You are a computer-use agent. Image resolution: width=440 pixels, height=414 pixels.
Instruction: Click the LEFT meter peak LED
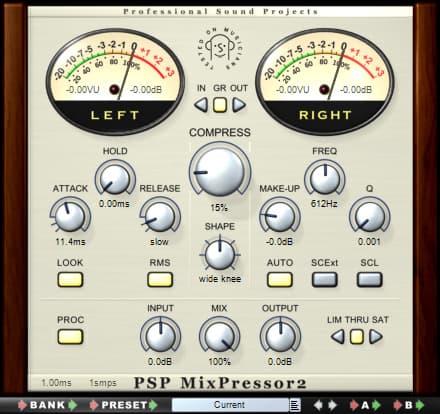[114, 89]
